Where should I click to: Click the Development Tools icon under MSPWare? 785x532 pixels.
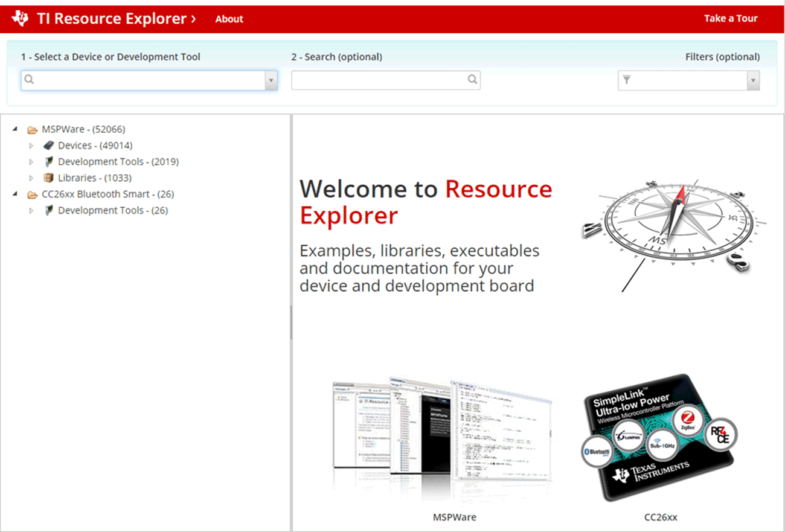coord(48,161)
